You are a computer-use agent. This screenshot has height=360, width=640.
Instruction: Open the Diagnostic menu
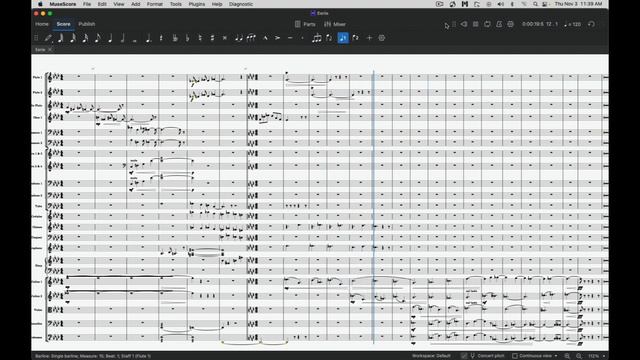[x=241, y=4]
